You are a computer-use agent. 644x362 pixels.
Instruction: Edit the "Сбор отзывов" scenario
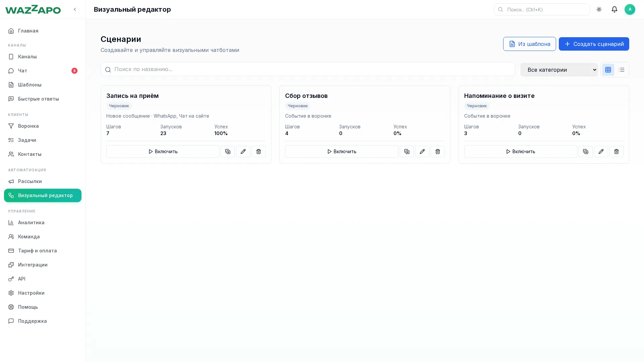click(422, 152)
